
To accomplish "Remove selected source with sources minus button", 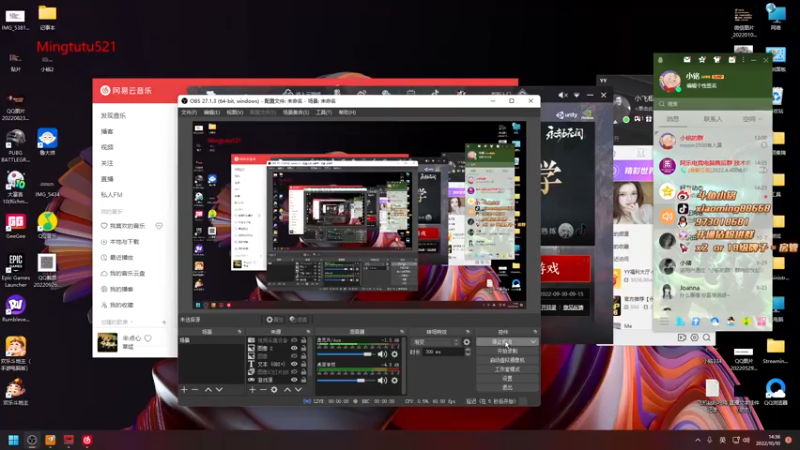I will tap(263, 390).
